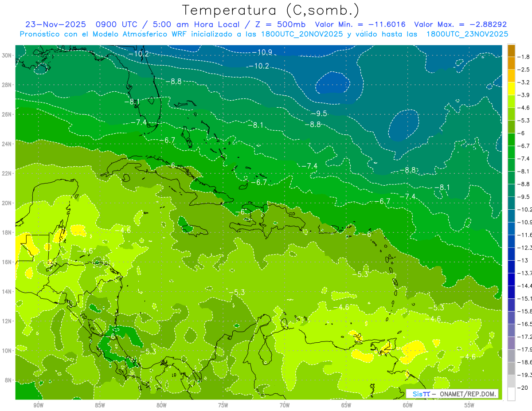Image resolution: width=532 pixels, height=411 pixels.
Task: Click the '14N' latitude axis label
Action: click(7, 292)
